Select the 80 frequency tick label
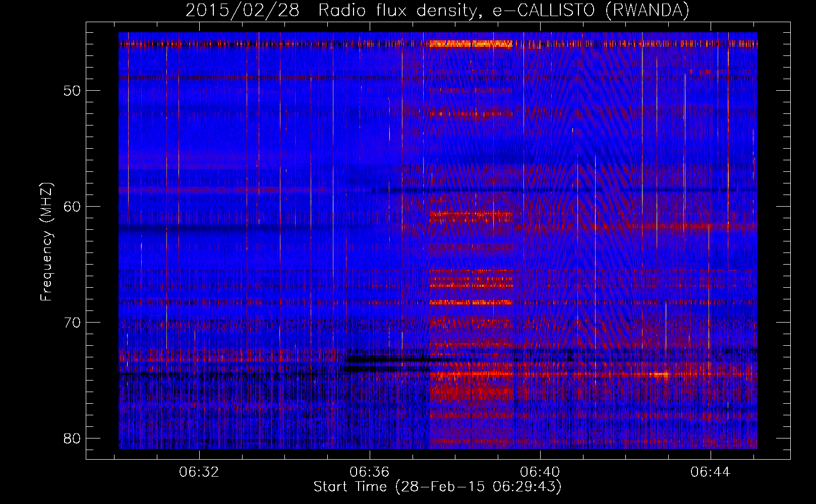The width and height of the screenshot is (816, 504). click(x=72, y=438)
